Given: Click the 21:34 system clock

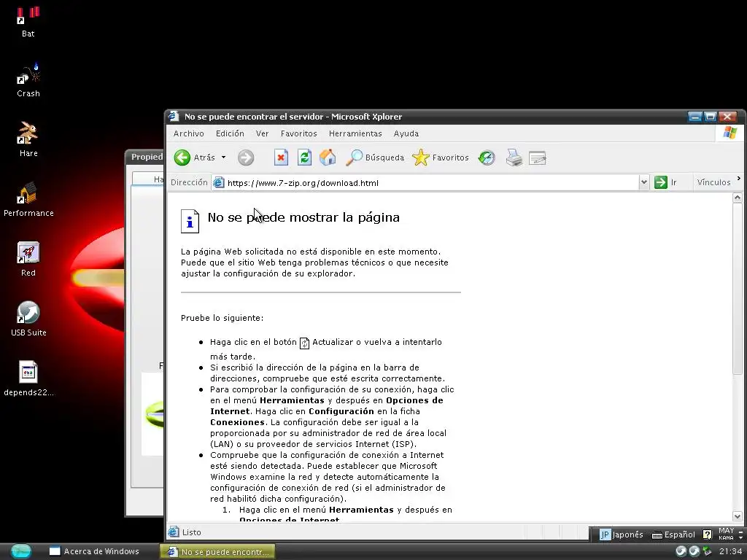Looking at the screenshot, I should pyautogui.click(x=730, y=551).
